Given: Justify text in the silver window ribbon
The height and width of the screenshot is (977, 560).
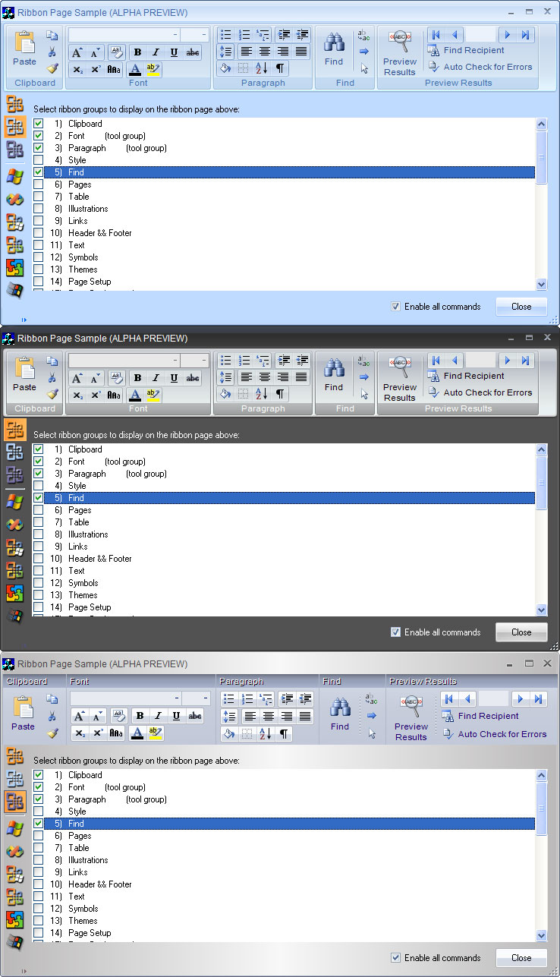Looking at the screenshot, I should (305, 716).
